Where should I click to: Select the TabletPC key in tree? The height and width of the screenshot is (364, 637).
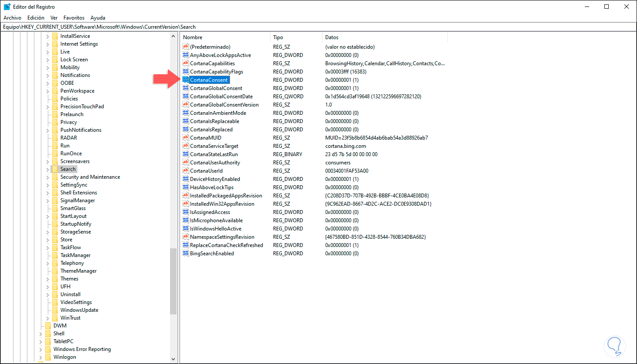[x=63, y=341]
